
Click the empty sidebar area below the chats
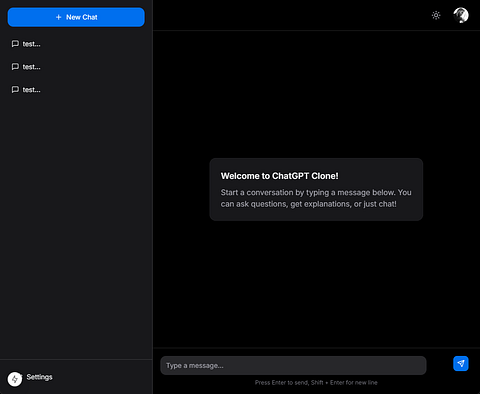76,227
